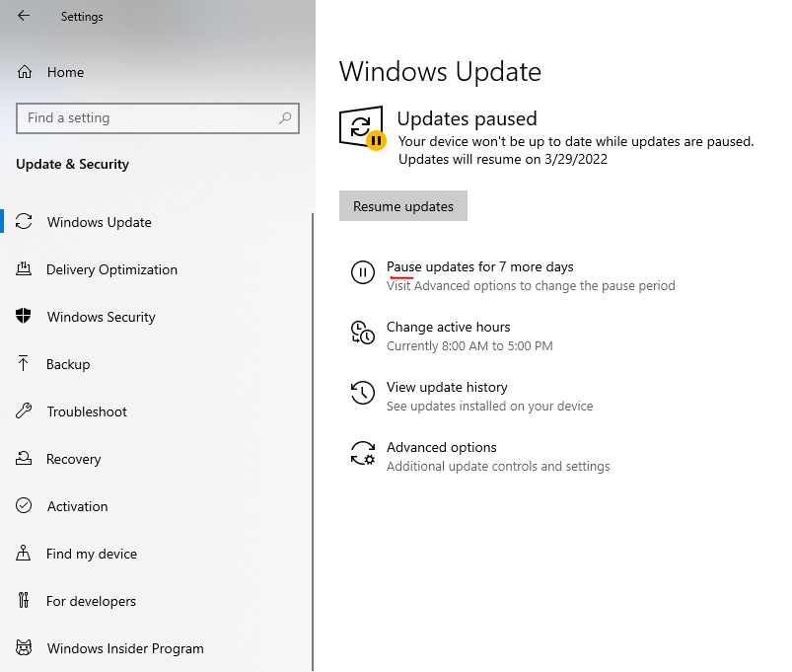Open Windows Insider Program page
The height and width of the screenshot is (672, 792).
click(125, 648)
